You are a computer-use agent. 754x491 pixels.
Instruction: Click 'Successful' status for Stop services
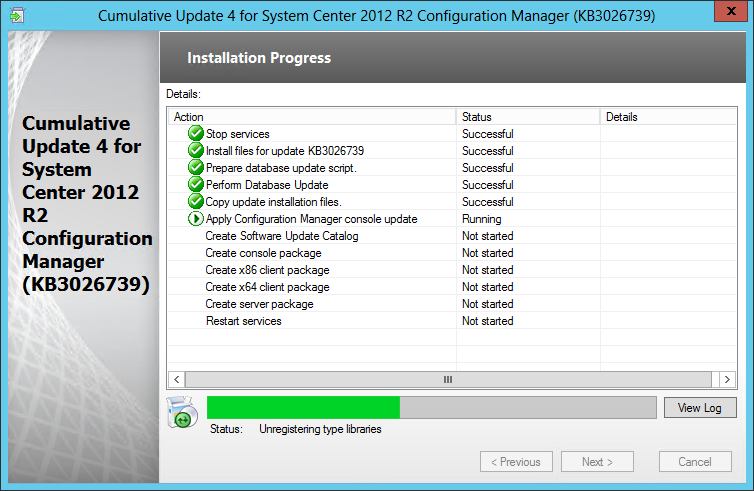tap(488, 134)
